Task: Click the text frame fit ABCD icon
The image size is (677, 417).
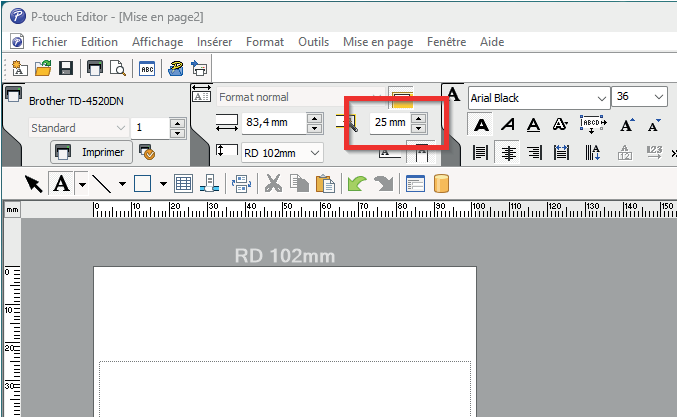Action: [x=592, y=124]
